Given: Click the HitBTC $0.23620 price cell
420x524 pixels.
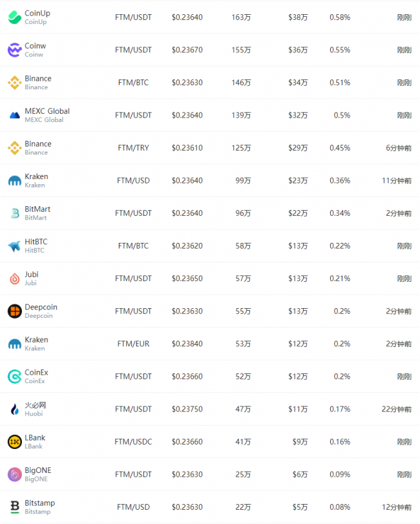Looking at the screenshot, I should tap(187, 246).
